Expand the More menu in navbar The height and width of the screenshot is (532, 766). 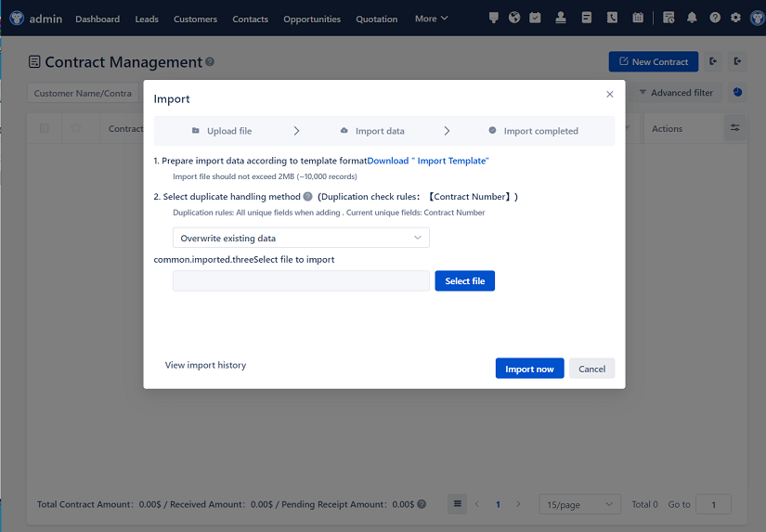[x=432, y=19]
